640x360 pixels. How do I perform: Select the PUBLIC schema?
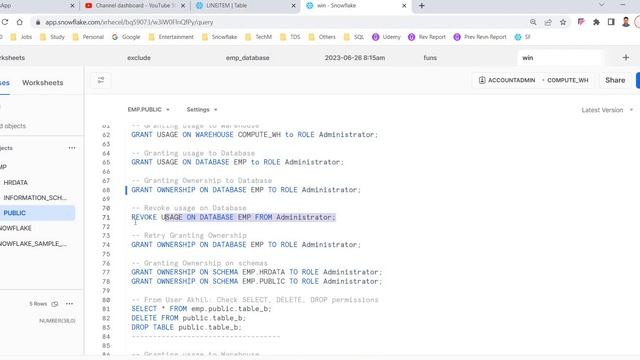[15, 213]
